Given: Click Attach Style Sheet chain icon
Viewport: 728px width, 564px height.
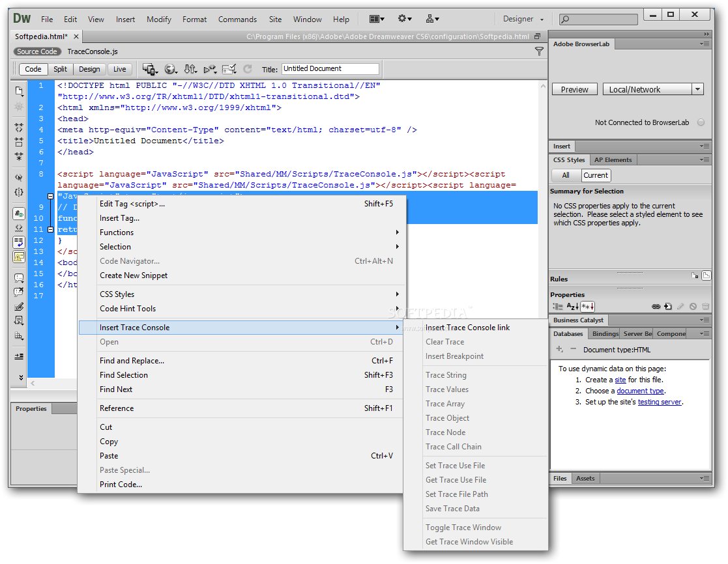Looking at the screenshot, I should [656, 306].
